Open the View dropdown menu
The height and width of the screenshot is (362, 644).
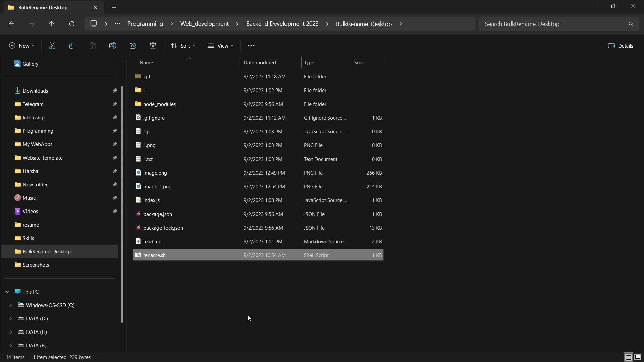pos(220,46)
